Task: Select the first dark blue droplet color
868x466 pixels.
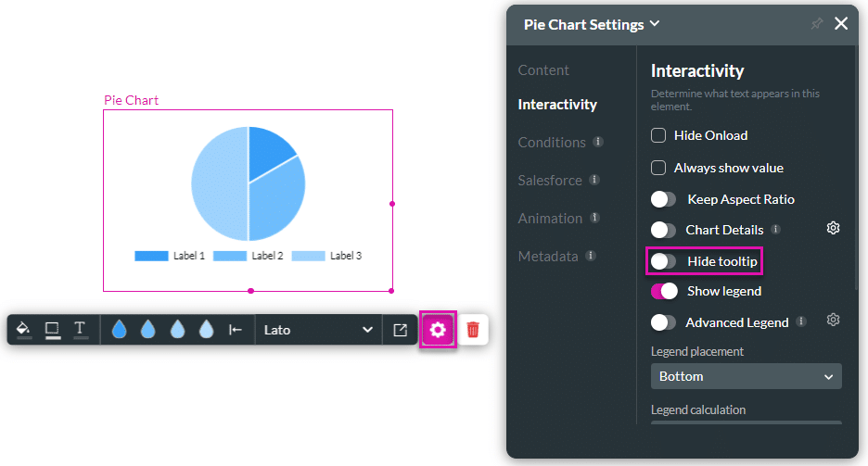Action: (119, 330)
